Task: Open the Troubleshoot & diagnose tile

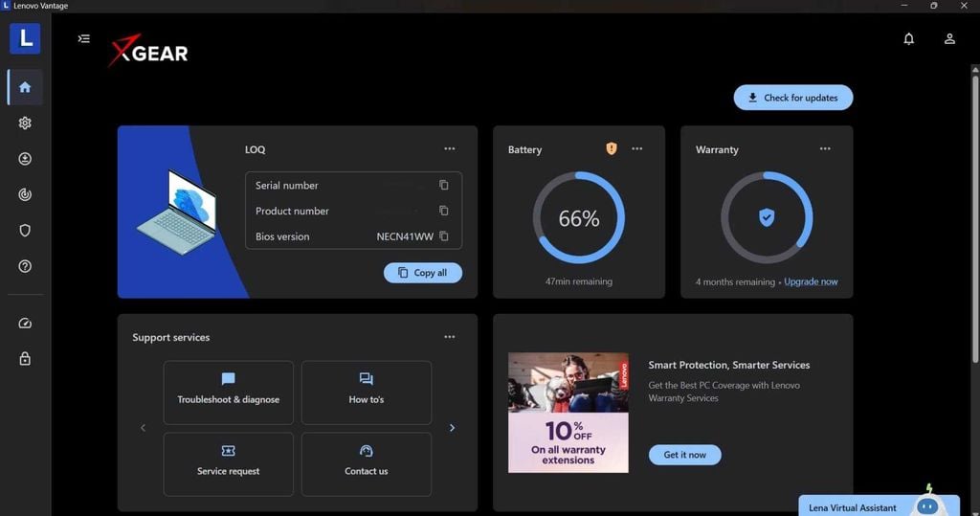Action: tap(228, 393)
